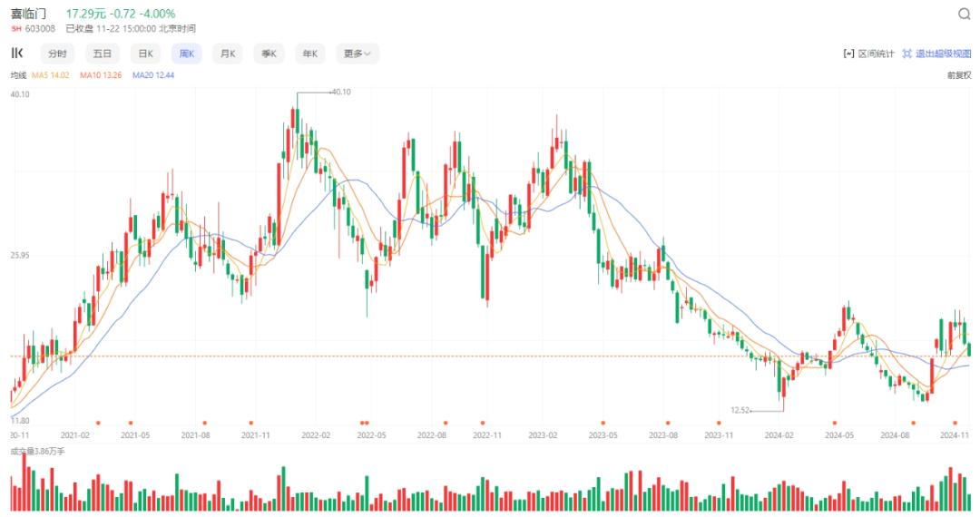Open the 均线 moving average settings
Screen dimensions: 980x517
[18, 75]
